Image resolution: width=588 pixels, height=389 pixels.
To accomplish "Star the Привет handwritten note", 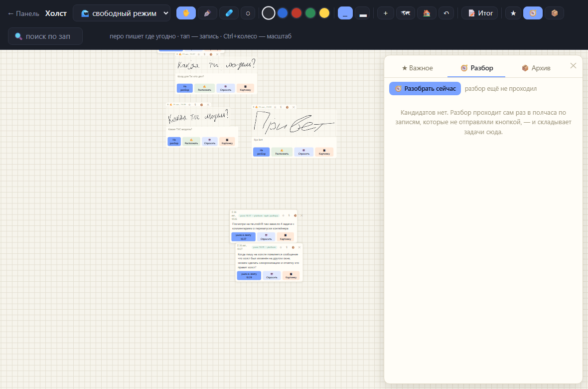I will click(x=275, y=107).
